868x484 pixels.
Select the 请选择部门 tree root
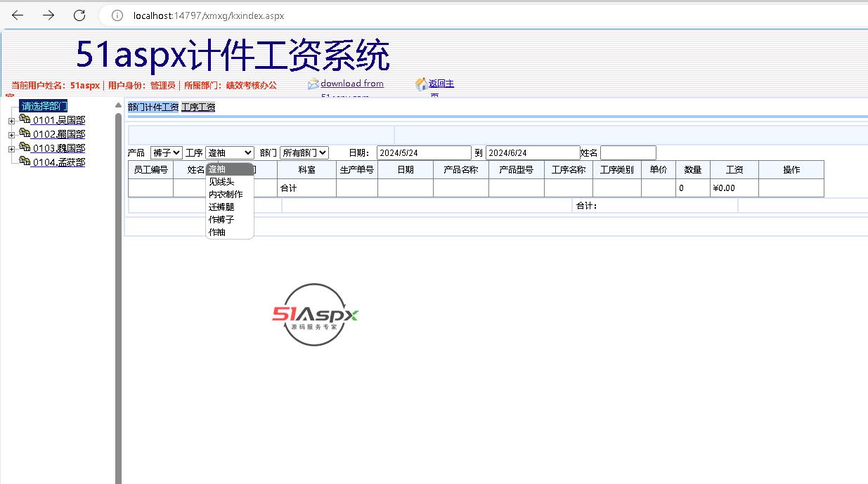[x=44, y=106]
